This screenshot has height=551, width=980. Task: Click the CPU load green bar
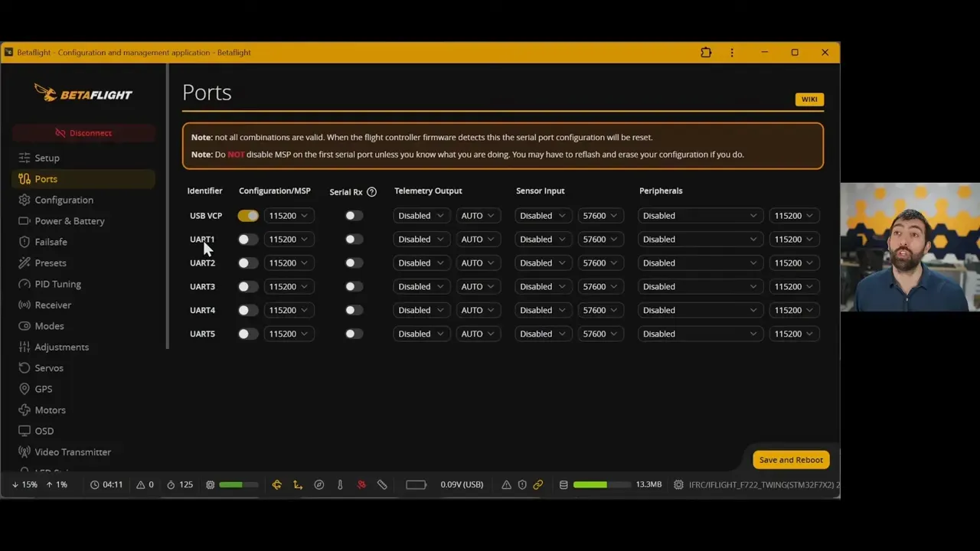239,485
